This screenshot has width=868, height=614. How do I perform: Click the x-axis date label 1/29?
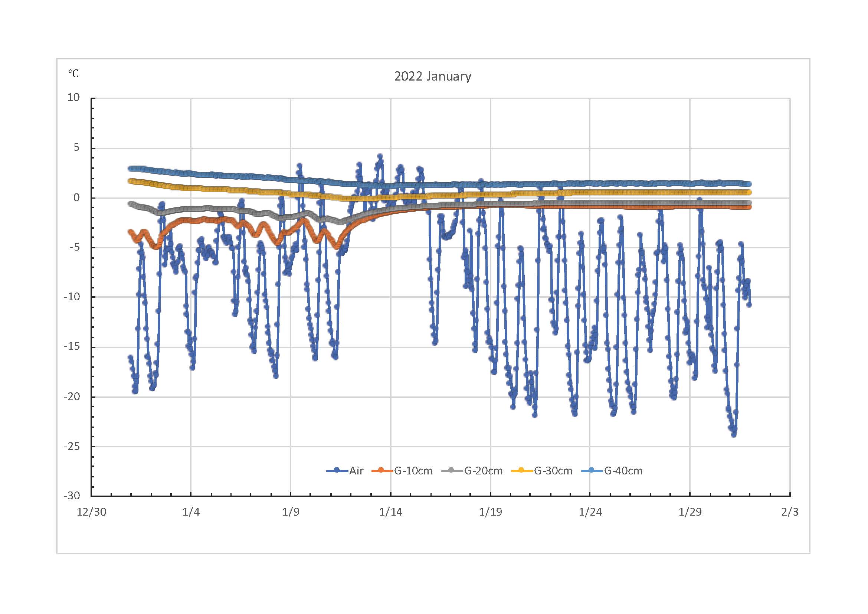(690, 512)
